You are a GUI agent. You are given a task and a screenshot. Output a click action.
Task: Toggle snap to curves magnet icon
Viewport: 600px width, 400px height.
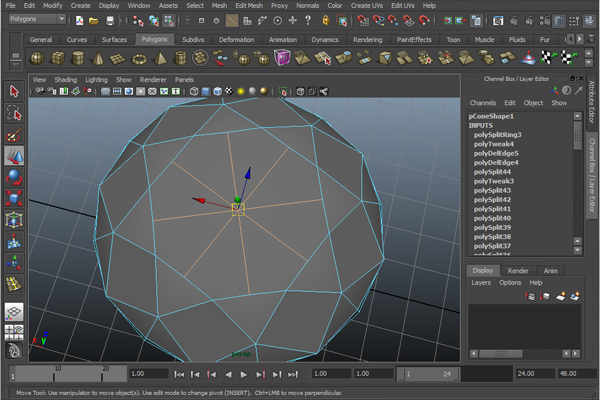[x=378, y=20]
